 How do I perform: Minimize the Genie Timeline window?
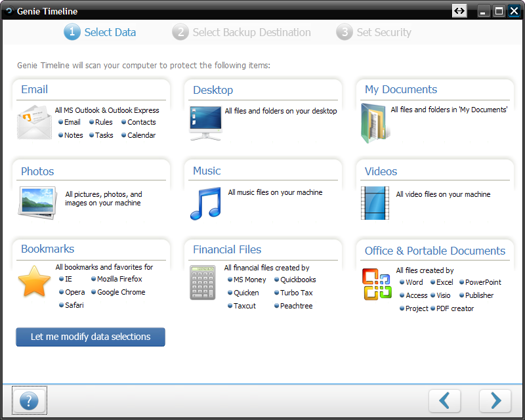(483, 11)
